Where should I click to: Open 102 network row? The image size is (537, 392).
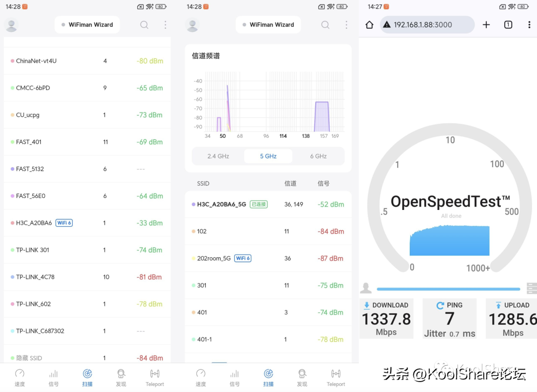(268, 231)
